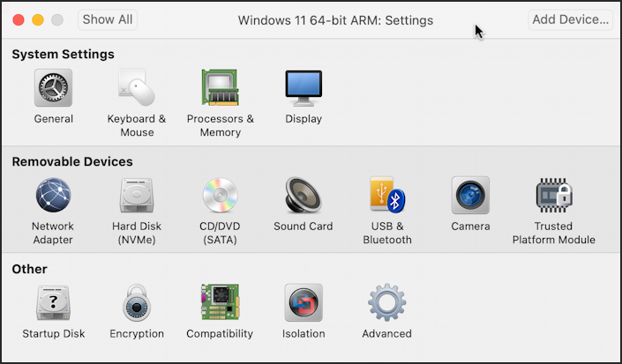622x364 pixels.
Task: Close the settings window with red button
Action: (x=19, y=19)
